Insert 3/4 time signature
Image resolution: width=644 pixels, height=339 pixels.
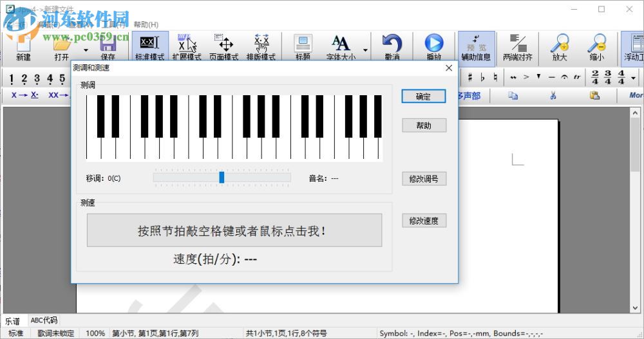609,77
